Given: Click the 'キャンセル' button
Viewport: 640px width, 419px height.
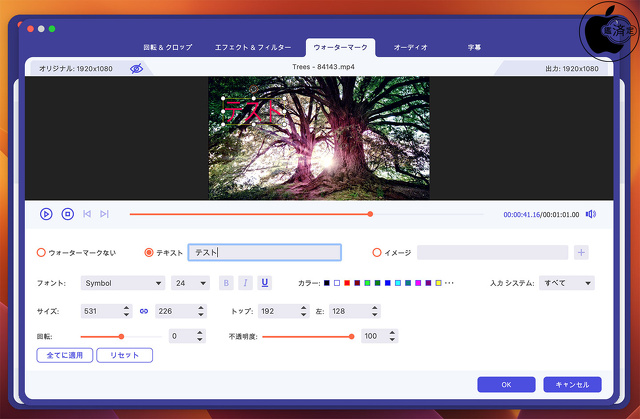Looking at the screenshot, I should (x=572, y=385).
